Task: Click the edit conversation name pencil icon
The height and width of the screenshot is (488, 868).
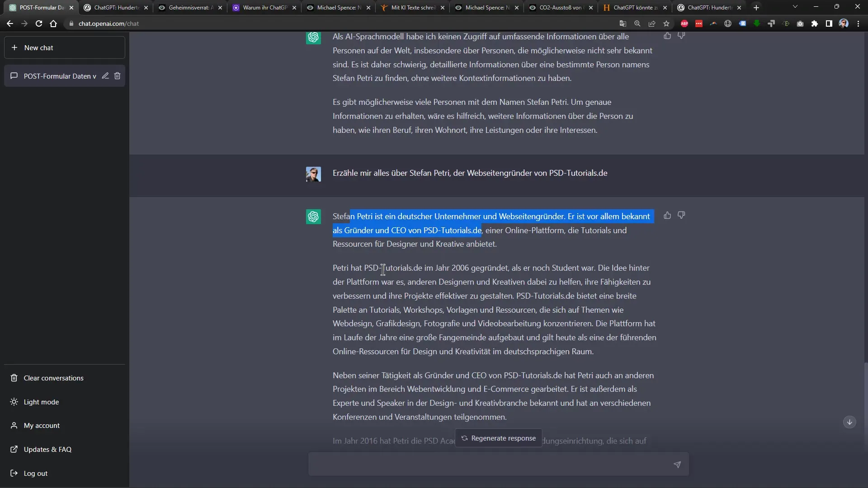Action: 106,75
